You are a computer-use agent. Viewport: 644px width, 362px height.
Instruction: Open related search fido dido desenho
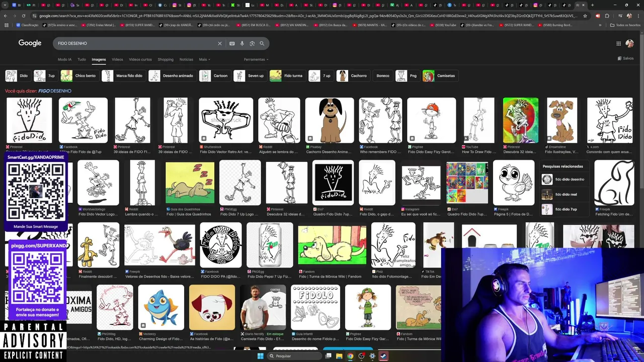[x=564, y=179]
